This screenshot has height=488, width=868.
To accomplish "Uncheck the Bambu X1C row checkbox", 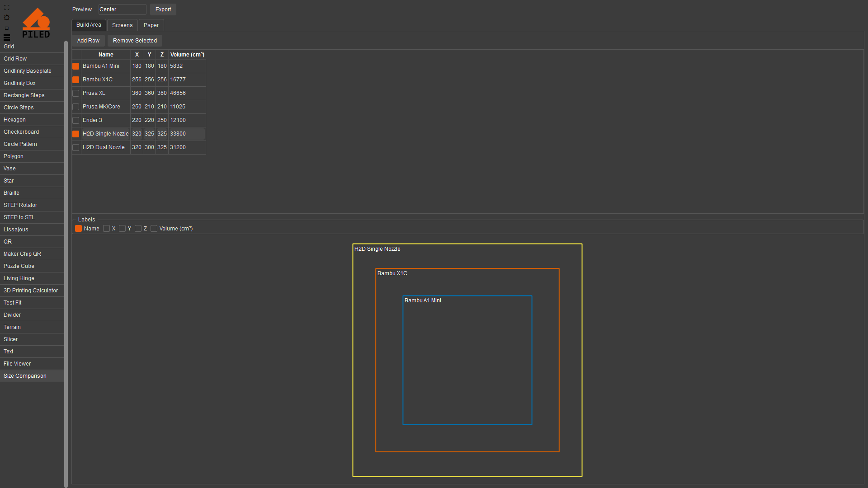I will [x=76, y=80].
